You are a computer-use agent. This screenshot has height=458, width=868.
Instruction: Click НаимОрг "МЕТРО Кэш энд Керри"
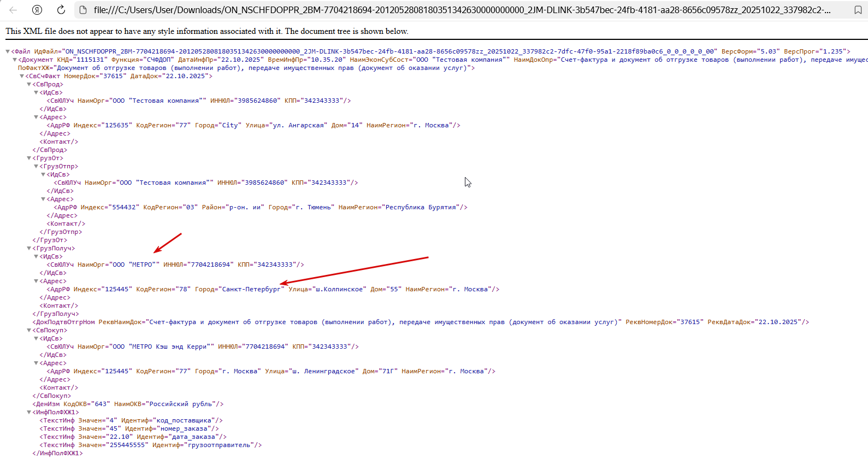click(146, 347)
